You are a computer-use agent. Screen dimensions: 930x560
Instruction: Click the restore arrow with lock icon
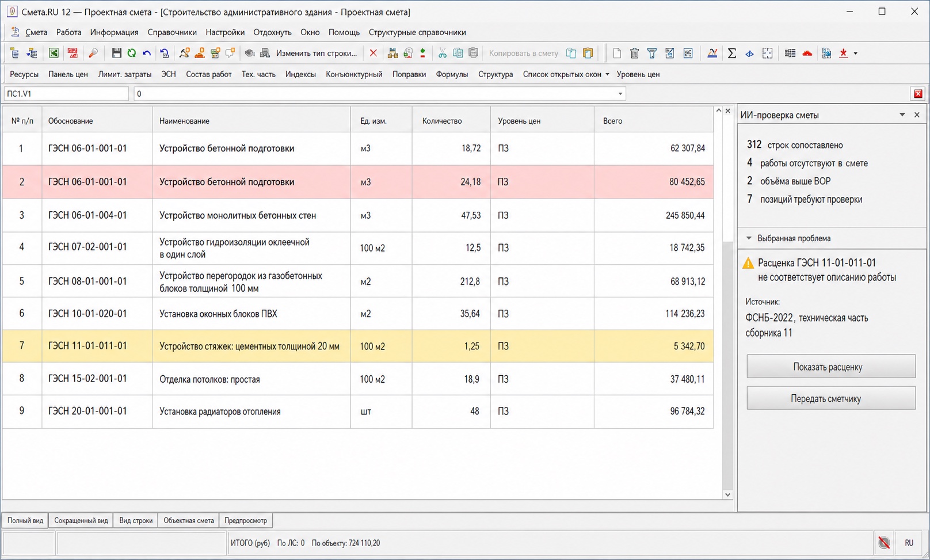click(164, 53)
